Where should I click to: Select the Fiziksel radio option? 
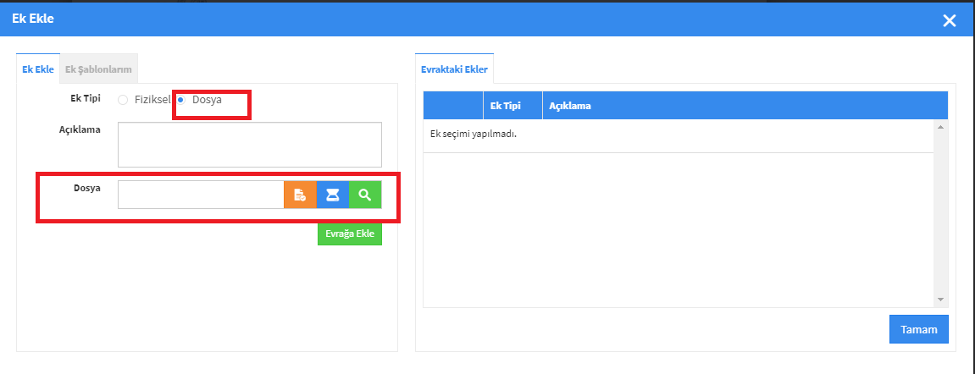coord(123,100)
